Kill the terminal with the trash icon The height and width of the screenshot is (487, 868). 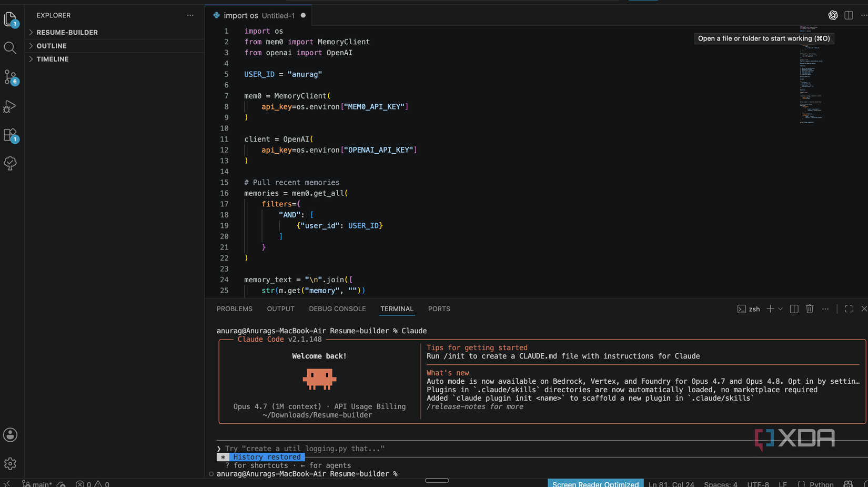[810, 309]
